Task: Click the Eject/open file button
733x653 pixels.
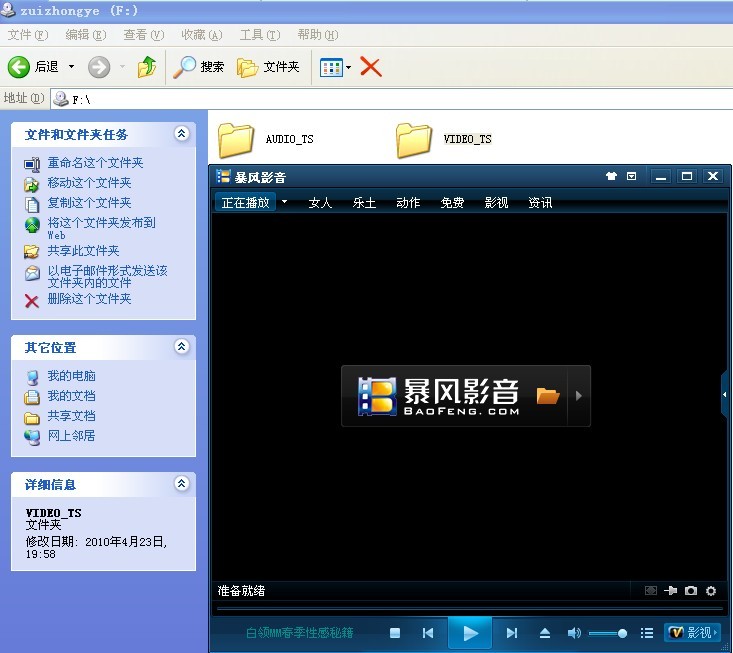Action: 545,633
